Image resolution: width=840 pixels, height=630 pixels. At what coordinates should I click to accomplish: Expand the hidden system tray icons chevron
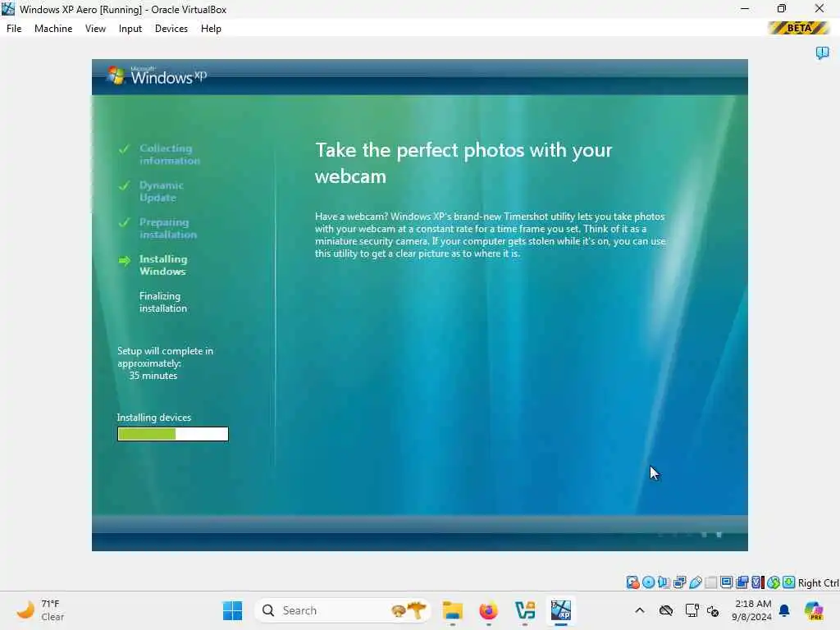coord(640,610)
